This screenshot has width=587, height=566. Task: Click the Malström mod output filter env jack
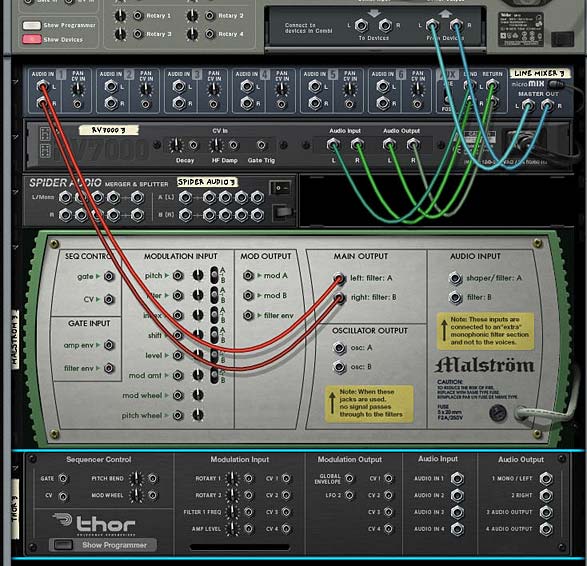(x=248, y=315)
